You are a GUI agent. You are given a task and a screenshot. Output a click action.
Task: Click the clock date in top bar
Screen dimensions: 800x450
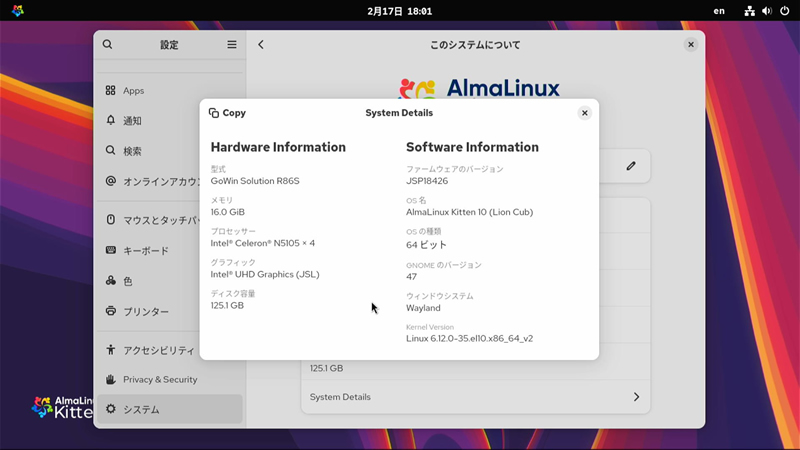pyautogui.click(x=399, y=11)
